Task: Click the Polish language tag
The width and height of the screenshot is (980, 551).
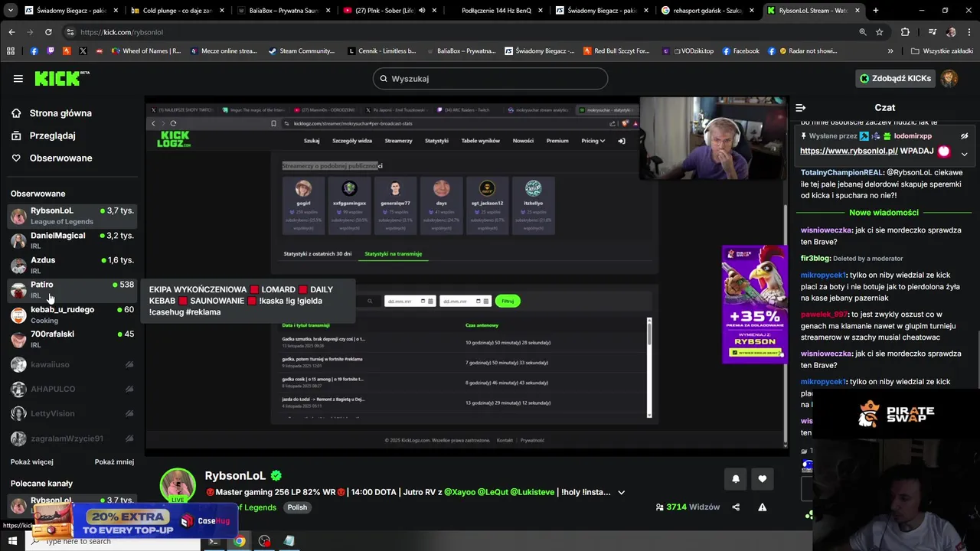Action: [297, 507]
